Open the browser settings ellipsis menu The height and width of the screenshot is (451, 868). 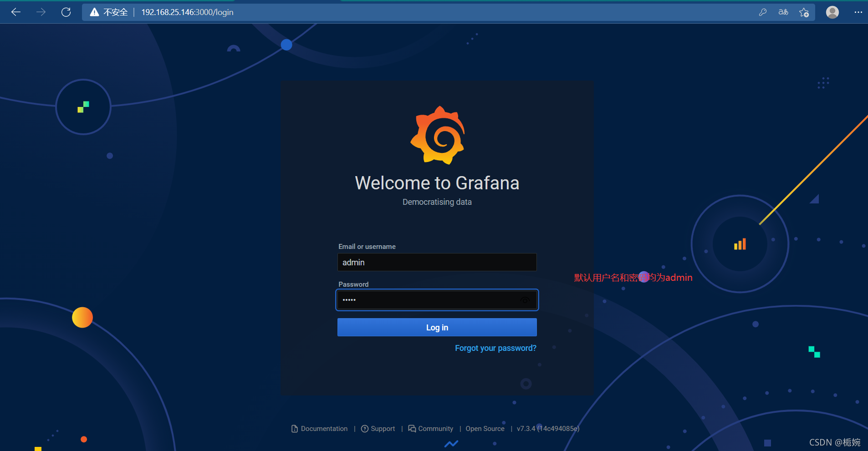coord(858,12)
